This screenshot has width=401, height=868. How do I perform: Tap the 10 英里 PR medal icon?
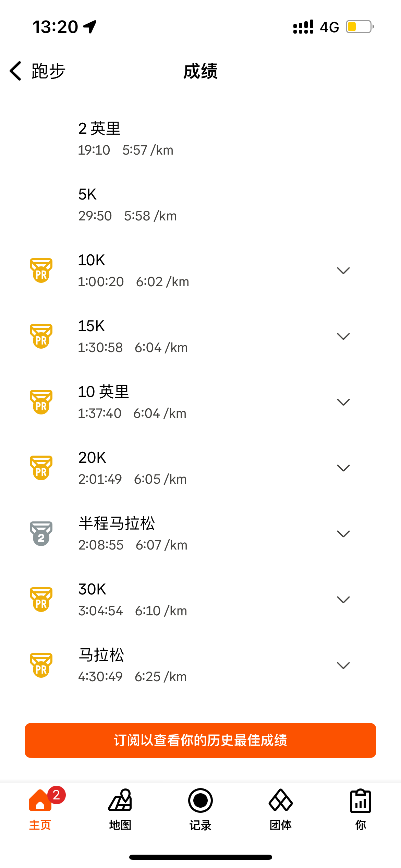click(x=41, y=402)
